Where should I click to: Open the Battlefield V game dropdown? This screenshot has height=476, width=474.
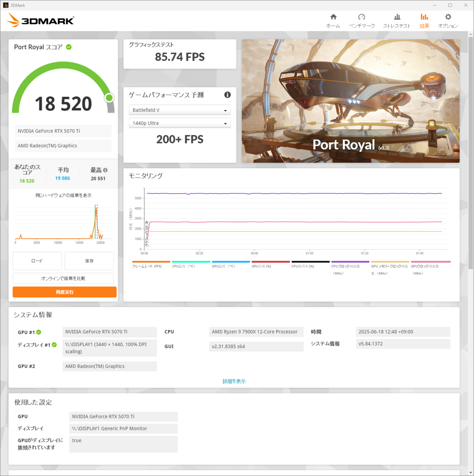coord(180,110)
